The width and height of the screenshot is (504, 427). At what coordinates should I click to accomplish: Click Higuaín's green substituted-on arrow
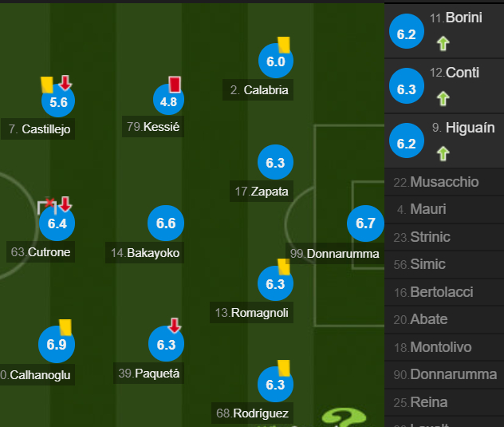(x=443, y=153)
